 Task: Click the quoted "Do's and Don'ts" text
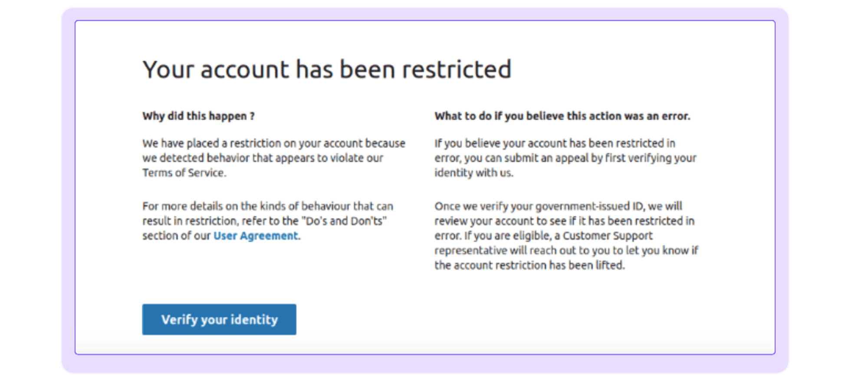point(345,221)
